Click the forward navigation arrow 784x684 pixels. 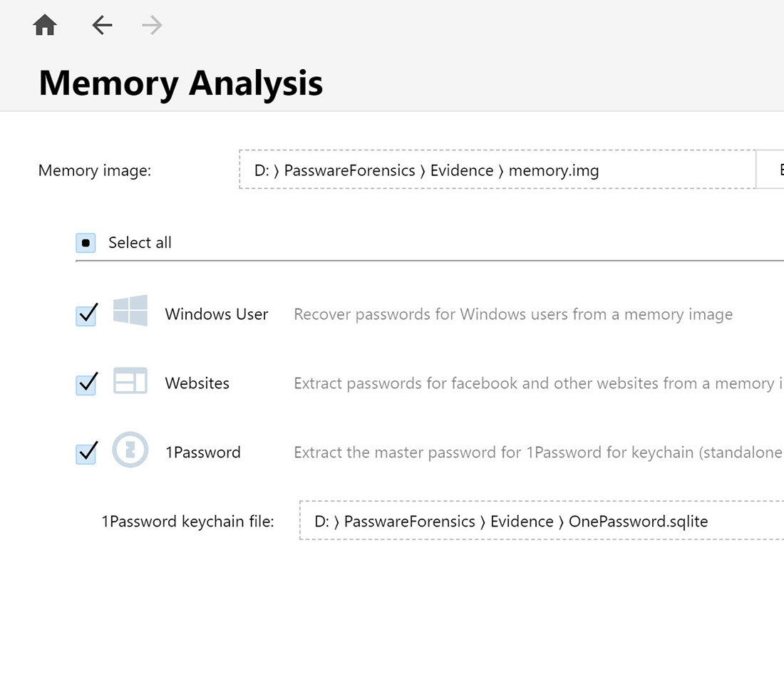click(152, 26)
